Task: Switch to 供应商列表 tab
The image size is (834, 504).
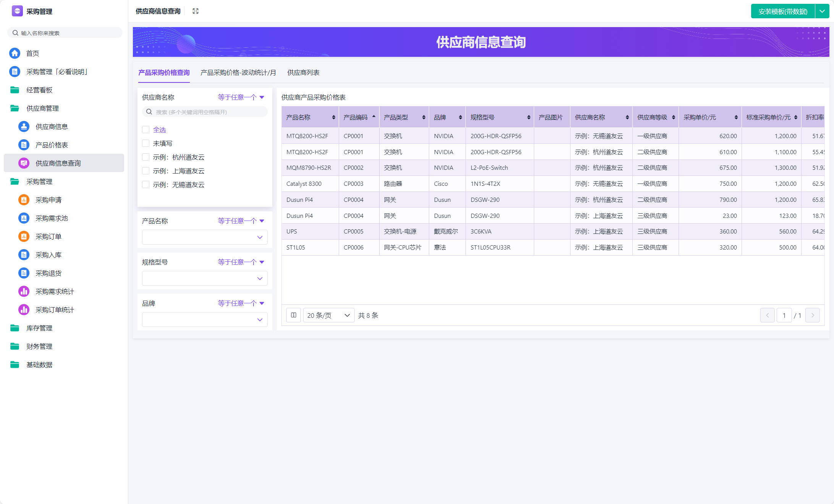Action: (303, 72)
